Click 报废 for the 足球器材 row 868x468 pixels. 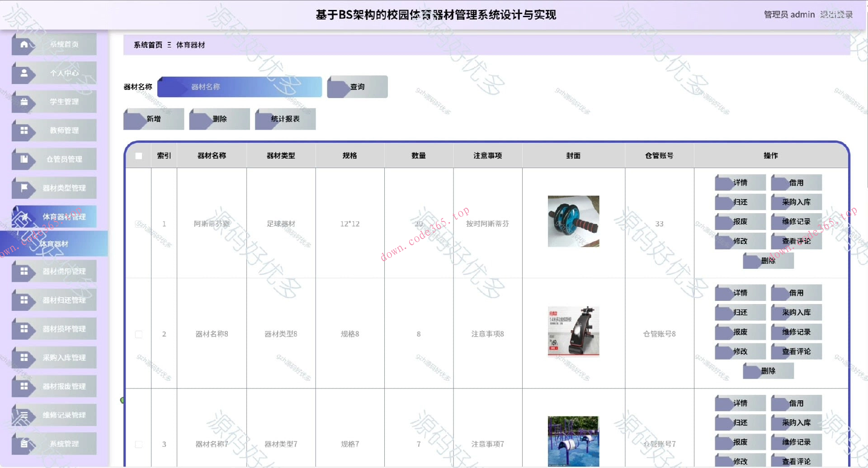click(x=740, y=221)
